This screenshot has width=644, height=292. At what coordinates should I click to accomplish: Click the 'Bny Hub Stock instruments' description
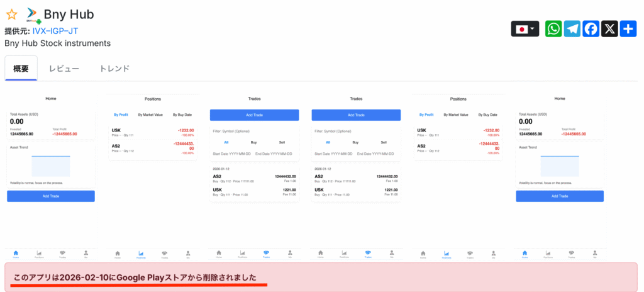pos(57,43)
